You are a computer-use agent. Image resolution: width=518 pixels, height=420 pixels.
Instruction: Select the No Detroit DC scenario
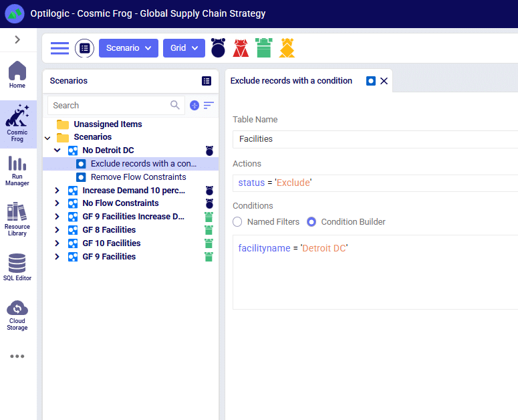108,150
